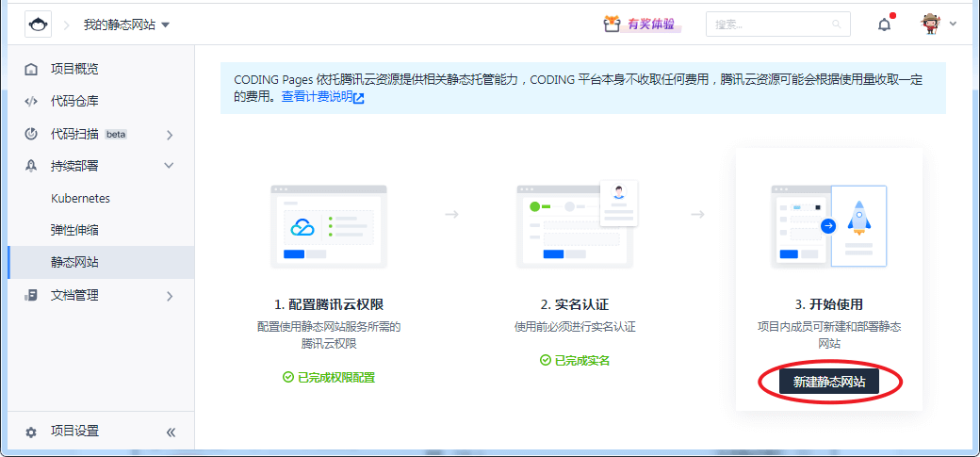This screenshot has height=457, width=980.
Task: Collapse the sidebar with the double-chevron icon
Action: point(171,432)
